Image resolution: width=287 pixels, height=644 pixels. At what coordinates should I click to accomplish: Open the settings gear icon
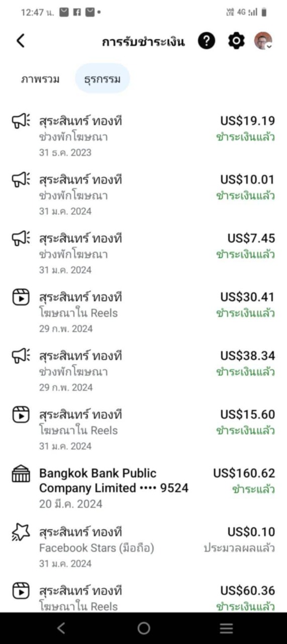pyautogui.click(x=236, y=41)
